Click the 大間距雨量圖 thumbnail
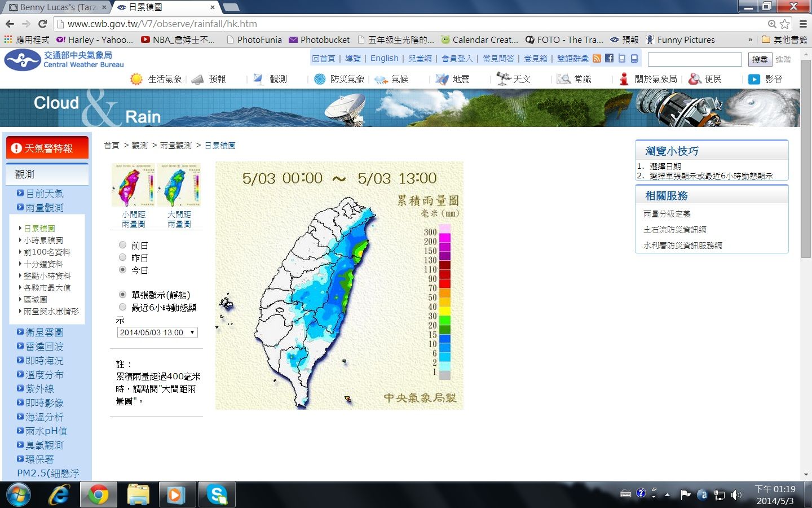 (179, 185)
